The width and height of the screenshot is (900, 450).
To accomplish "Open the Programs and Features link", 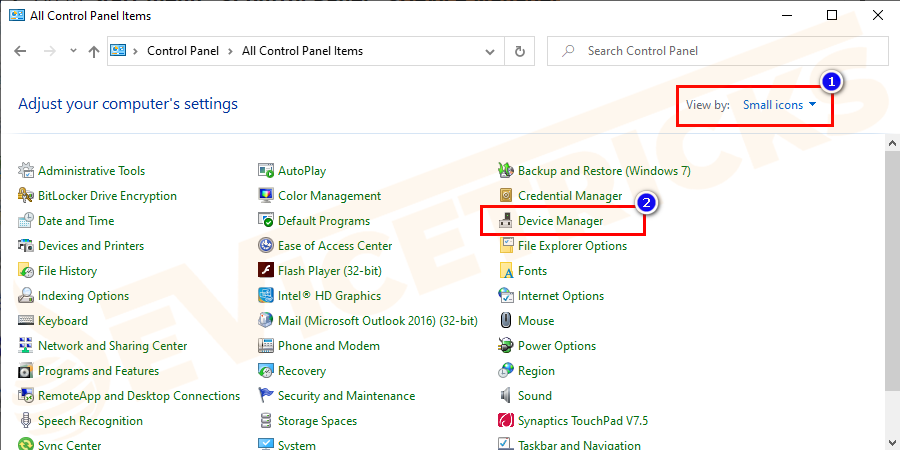I will 99,371.
